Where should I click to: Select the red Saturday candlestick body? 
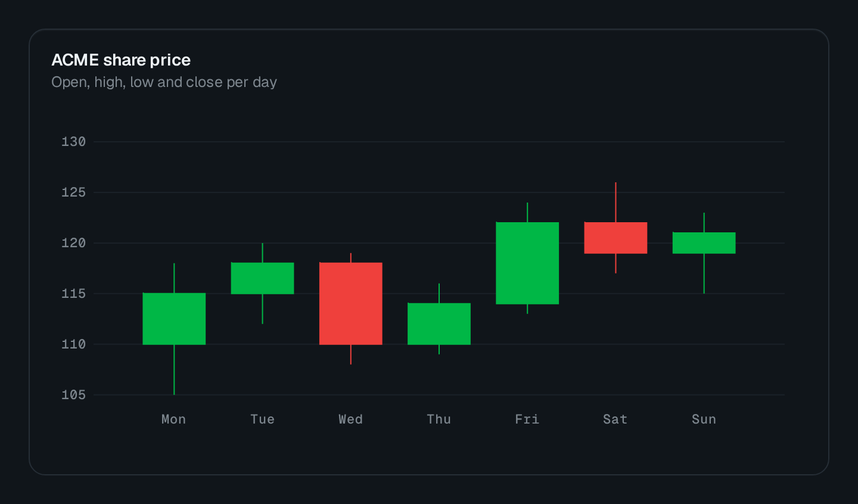[615, 238]
